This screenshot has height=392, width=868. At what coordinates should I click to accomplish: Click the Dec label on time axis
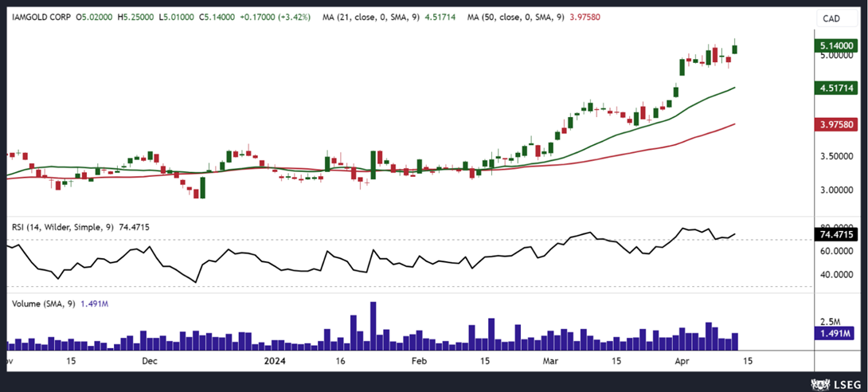pos(150,361)
